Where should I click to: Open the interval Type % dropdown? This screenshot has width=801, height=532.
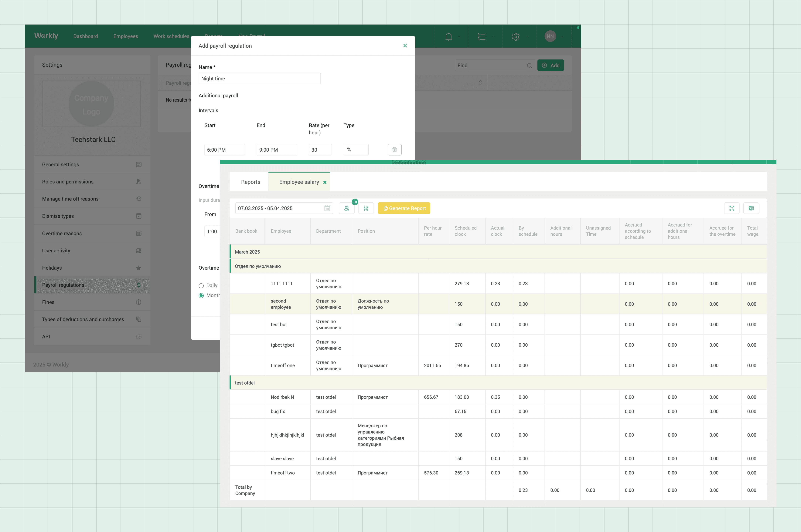coord(356,150)
